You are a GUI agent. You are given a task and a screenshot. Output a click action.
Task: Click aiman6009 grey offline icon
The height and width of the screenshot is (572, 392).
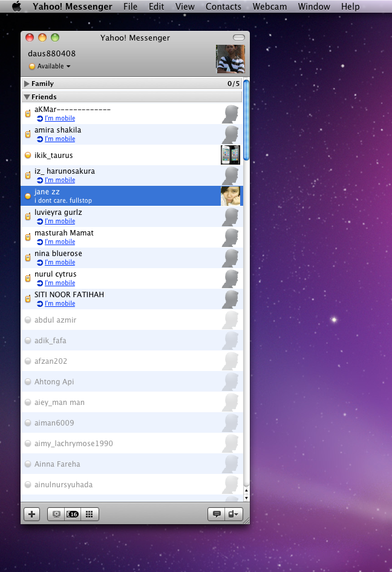[28, 423]
